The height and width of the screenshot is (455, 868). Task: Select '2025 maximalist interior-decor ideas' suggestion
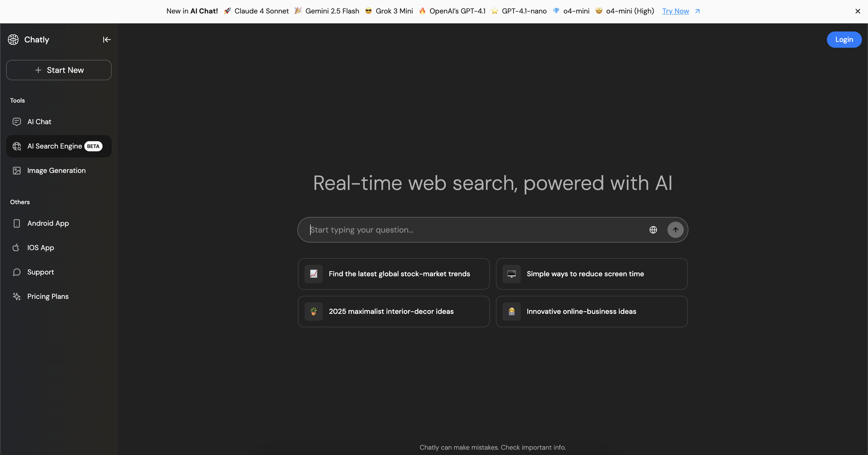coord(394,312)
